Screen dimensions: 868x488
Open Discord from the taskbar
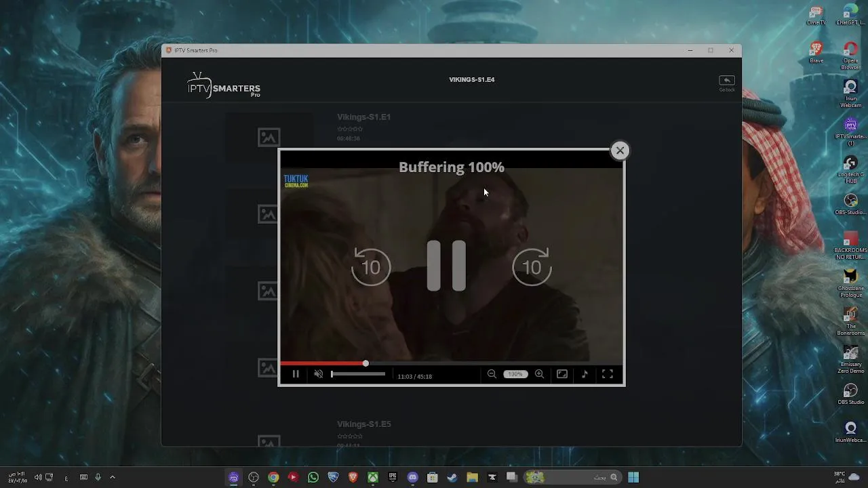click(x=412, y=477)
